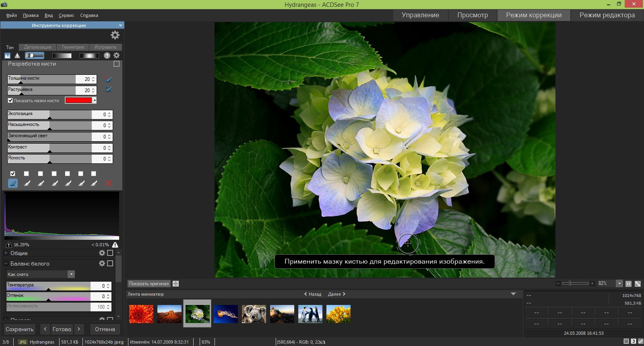Check the second brush checkbox
Screen dimensions: 644x346
click(x=27, y=174)
